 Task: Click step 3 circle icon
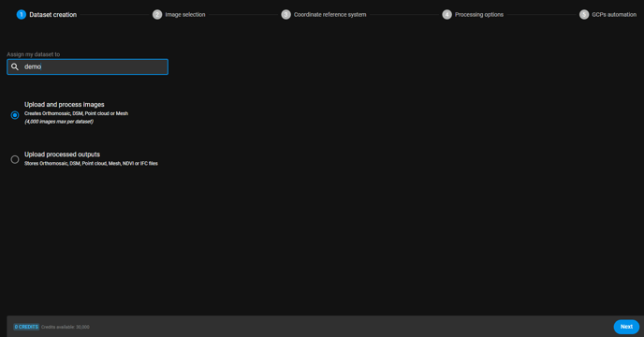click(285, 14)
